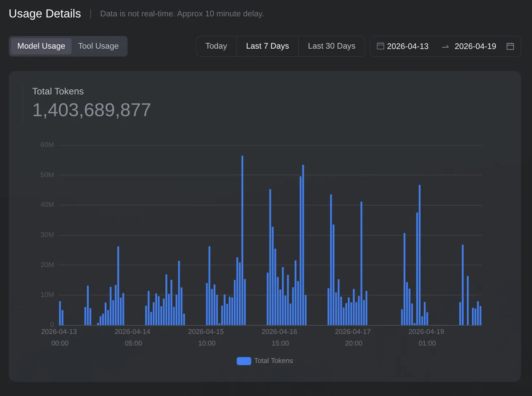Click the total token count 1,403,689,877
This screenshot has height=396, width=532.
[92, 110]
